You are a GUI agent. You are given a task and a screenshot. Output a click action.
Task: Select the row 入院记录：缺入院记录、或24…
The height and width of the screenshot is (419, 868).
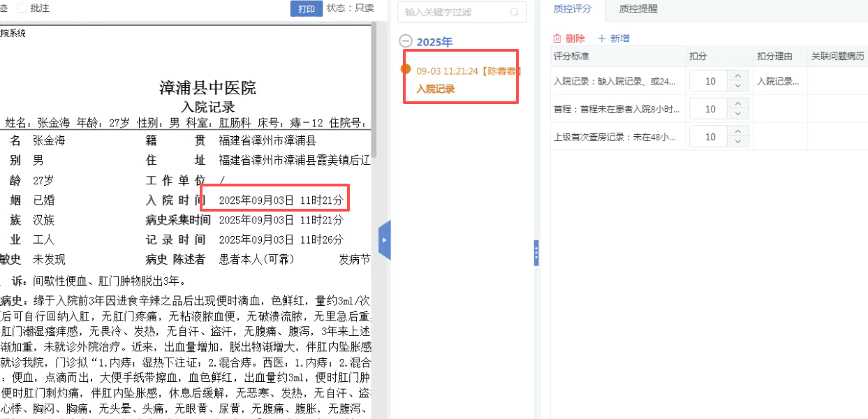coord(709,81)
